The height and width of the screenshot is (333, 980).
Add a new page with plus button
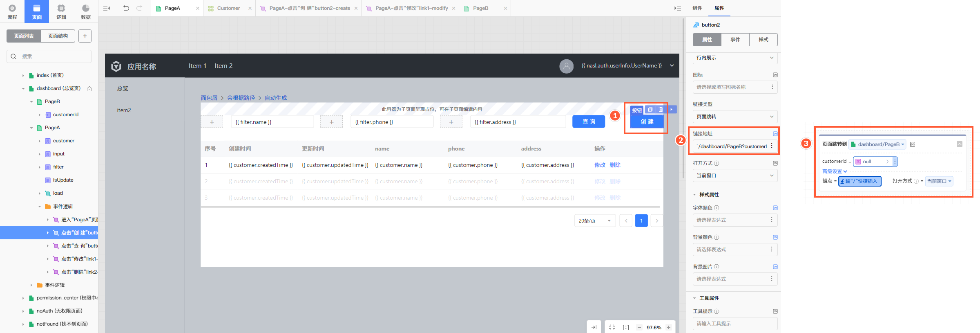tap(85, 36)
